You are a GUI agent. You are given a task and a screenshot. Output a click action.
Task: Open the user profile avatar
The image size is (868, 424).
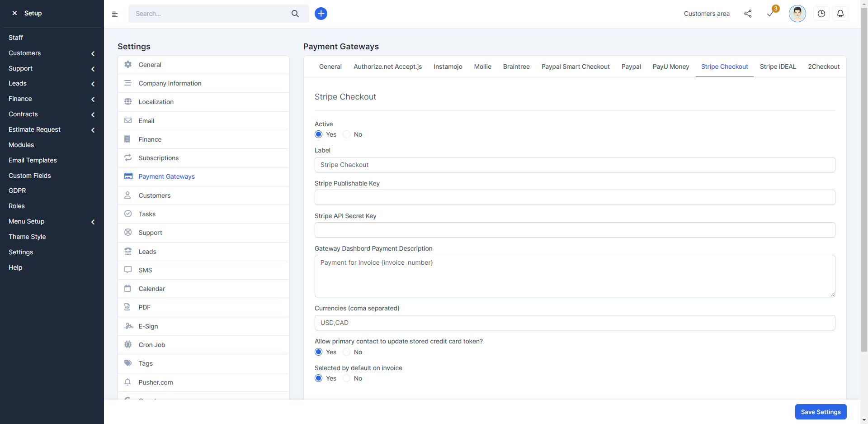point(797,14)
